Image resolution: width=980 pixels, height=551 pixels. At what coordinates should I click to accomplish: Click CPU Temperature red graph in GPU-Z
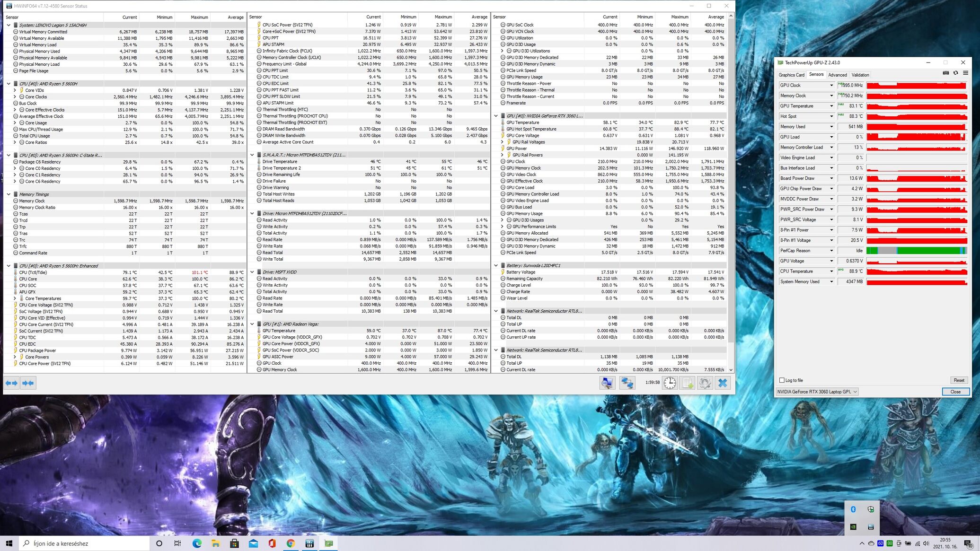pos(917,271)
